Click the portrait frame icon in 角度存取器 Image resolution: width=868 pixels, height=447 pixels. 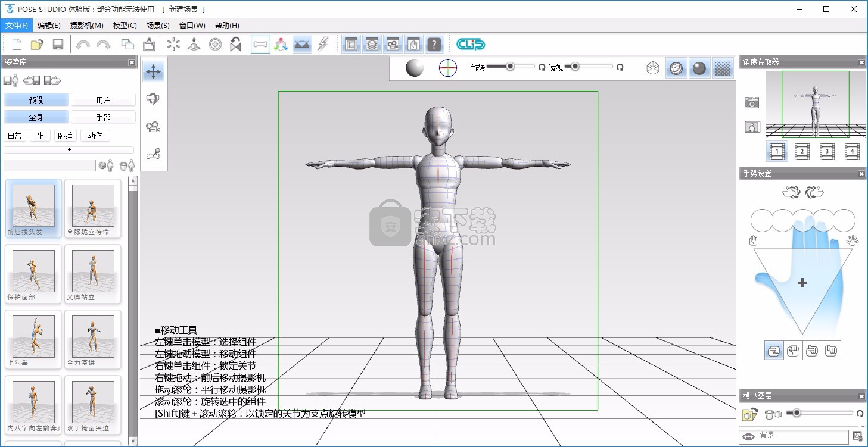(x=752, y=127)
